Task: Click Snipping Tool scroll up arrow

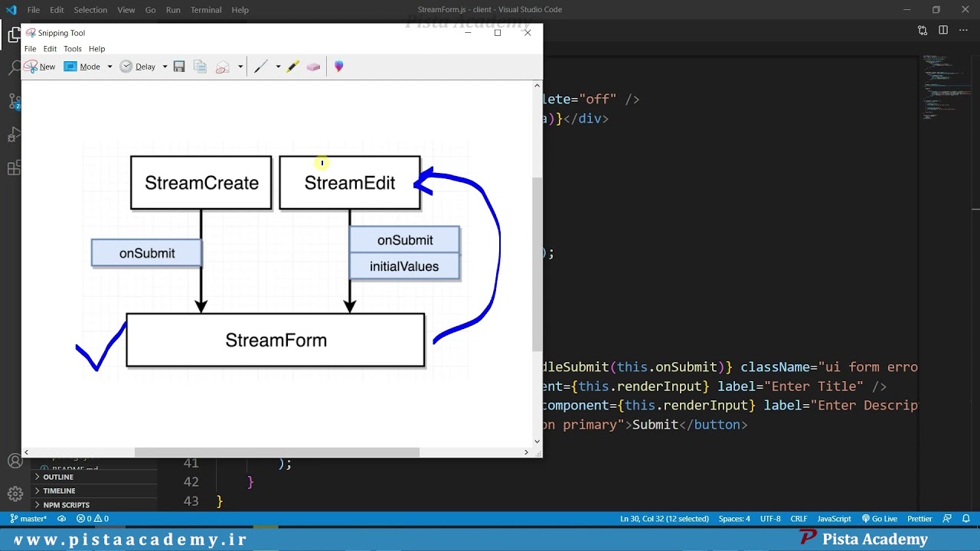Action: [537, 86]
